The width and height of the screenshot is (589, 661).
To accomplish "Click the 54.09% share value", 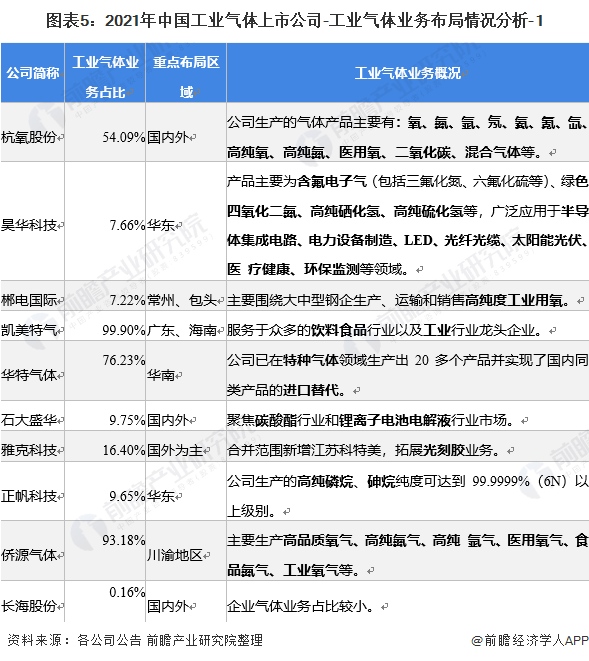I will pos(124,137).
